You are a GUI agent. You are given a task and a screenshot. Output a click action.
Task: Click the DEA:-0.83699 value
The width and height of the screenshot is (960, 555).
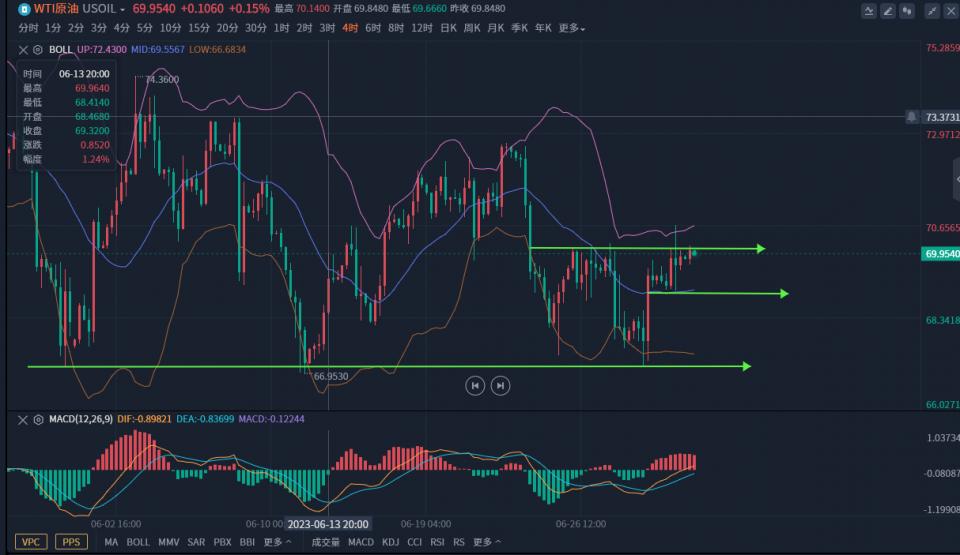205,420
